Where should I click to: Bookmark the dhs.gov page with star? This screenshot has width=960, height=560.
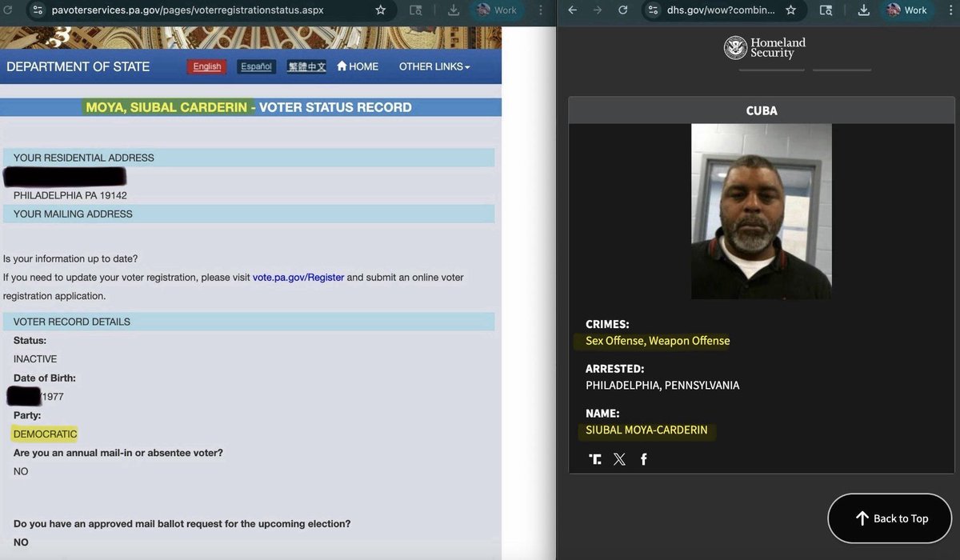[x=790, y=10]
